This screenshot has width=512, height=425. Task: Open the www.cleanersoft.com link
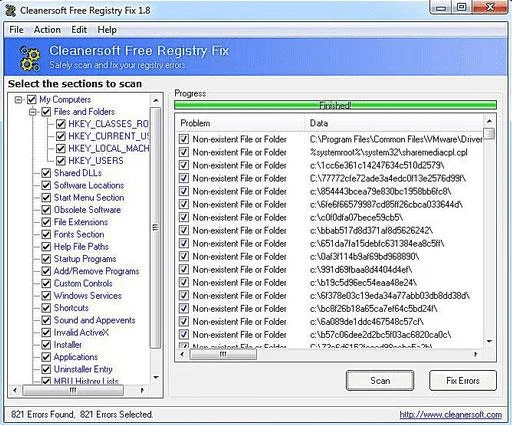[451, 415]
